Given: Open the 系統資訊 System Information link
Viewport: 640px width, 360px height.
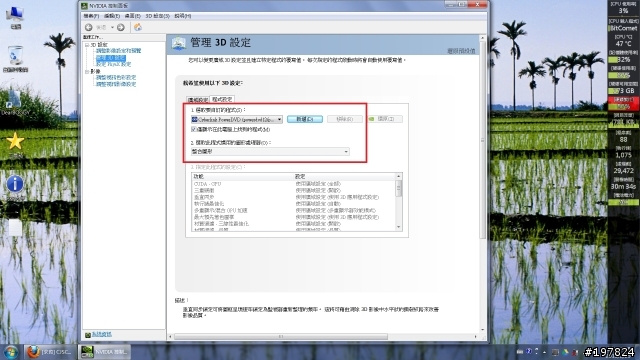Looking at the screenshot, I should coord(102,334).
